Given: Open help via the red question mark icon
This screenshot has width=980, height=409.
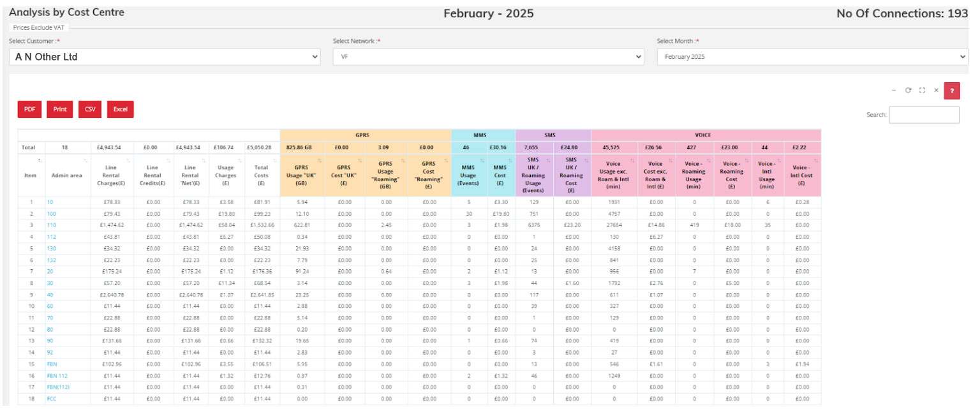Looking at the screenshot, I should pyautogui.click(x=952, y=91).
